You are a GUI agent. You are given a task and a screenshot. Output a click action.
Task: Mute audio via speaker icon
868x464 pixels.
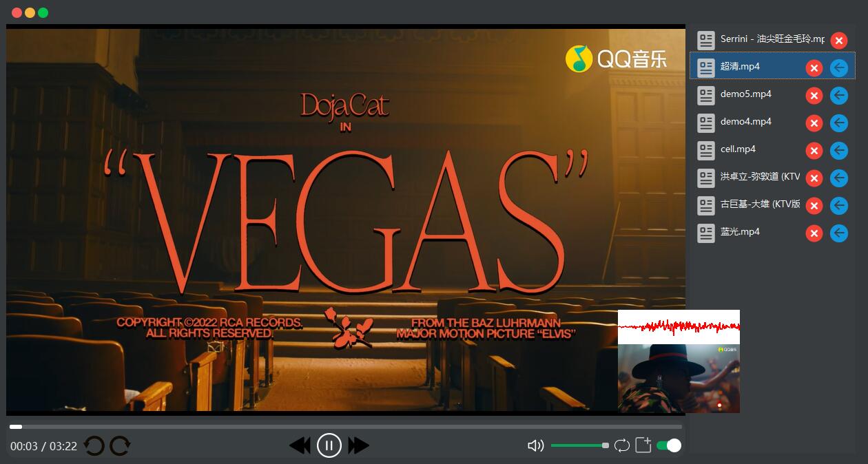pos(535,445)
